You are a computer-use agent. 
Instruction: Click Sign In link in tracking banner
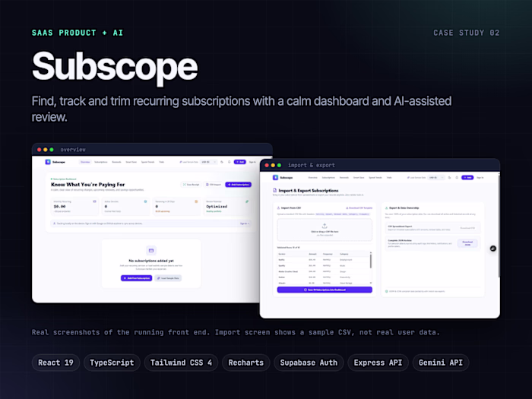pyautogui.click(x=245, y=223)
